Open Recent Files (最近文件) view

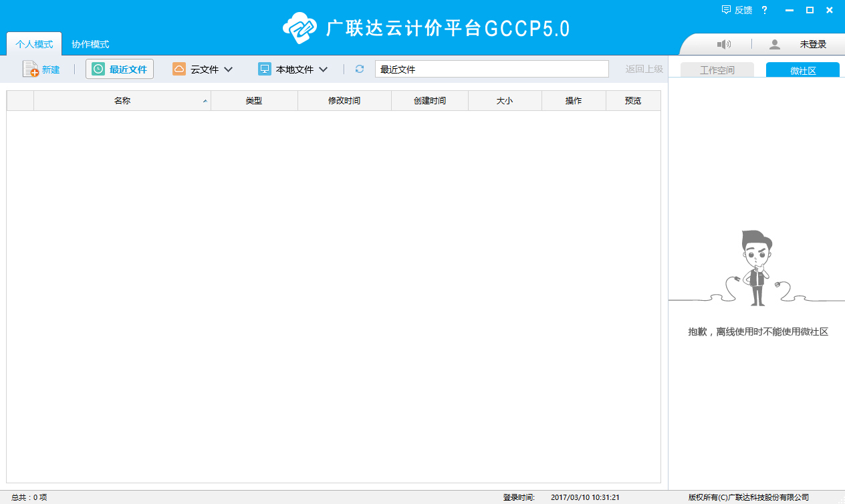click(120, 69)
